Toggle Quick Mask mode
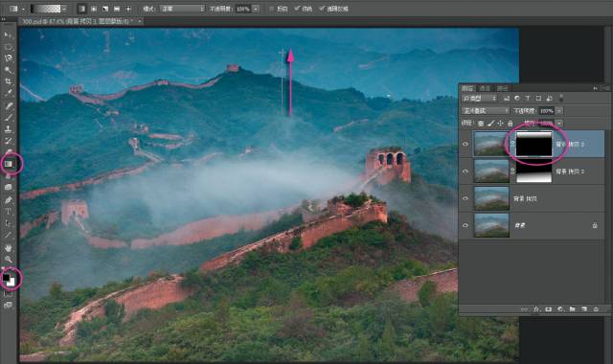 pos(8,294)
